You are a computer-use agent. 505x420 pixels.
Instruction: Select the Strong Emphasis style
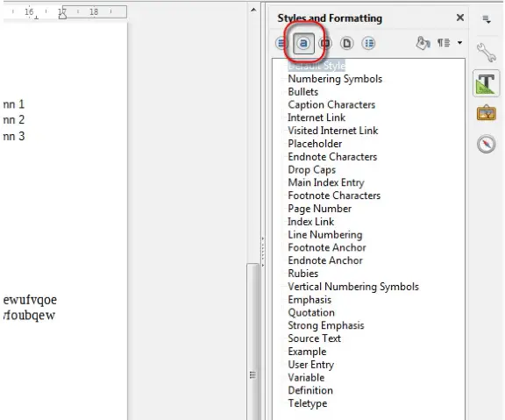coord(326,325)
